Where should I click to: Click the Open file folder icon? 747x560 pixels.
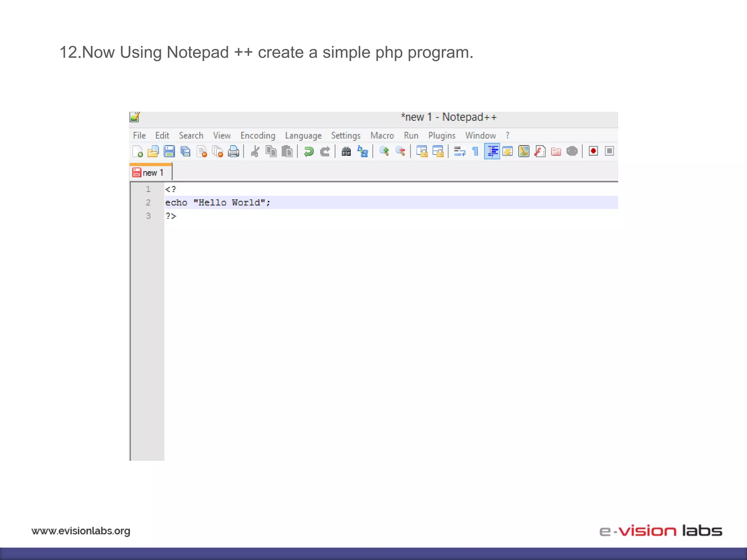(x=153, y=151)
